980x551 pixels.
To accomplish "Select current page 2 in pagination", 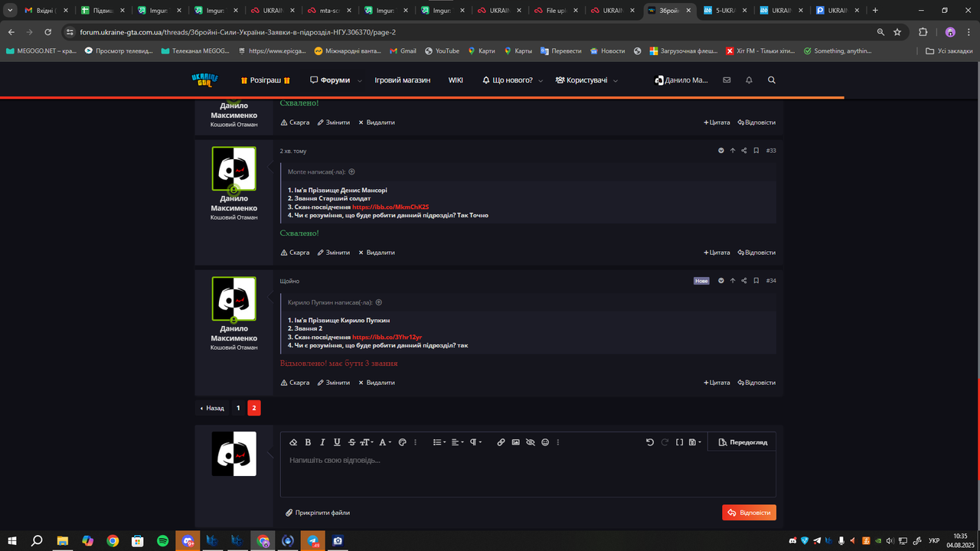I will (x=254, y=408).
